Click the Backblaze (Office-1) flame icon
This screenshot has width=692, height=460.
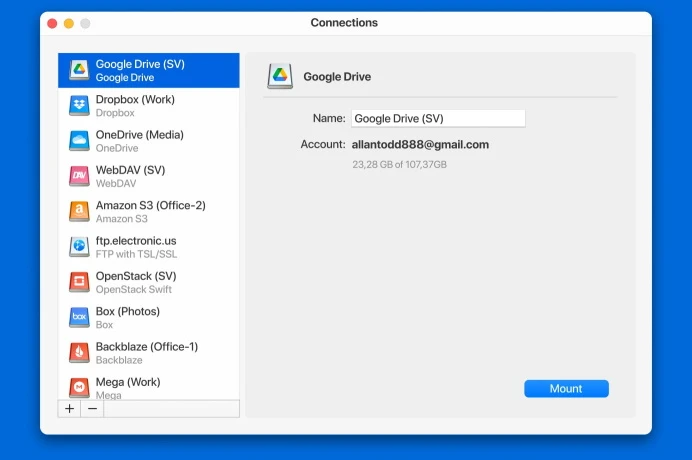(x=79, y=352)
